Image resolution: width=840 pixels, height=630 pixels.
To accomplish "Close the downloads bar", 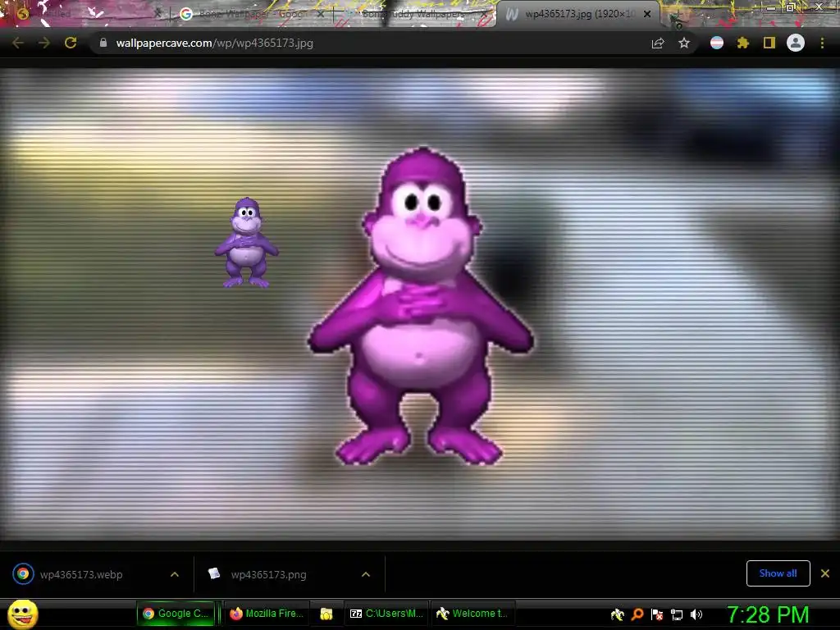I will click(825, 573).
